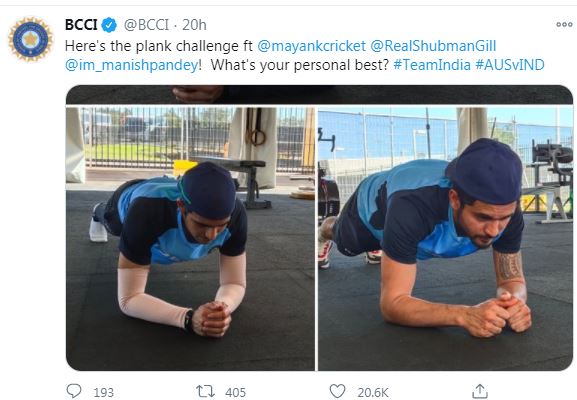Click the 405 retweets count

coord(236,392)
